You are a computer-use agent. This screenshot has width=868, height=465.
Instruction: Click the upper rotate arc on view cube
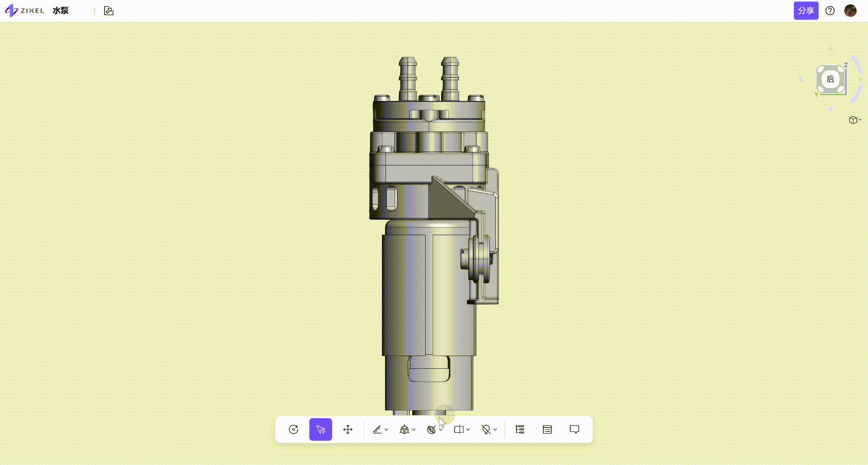click(x=857, y=64)
